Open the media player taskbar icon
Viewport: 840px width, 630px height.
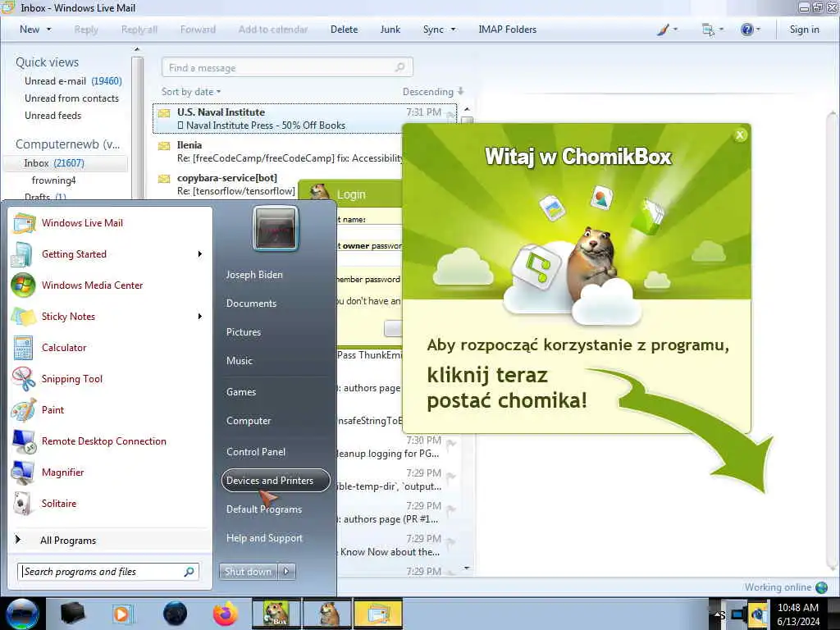click(122, 614)
